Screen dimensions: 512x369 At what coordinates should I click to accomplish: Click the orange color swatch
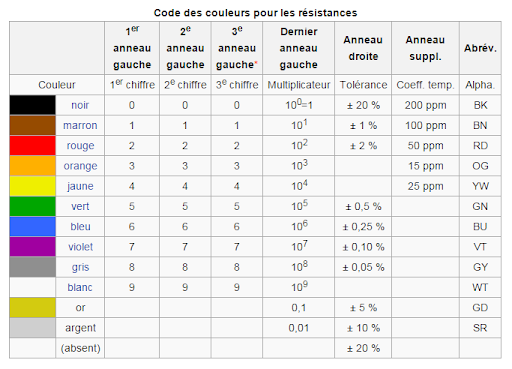tap(32, 166)
